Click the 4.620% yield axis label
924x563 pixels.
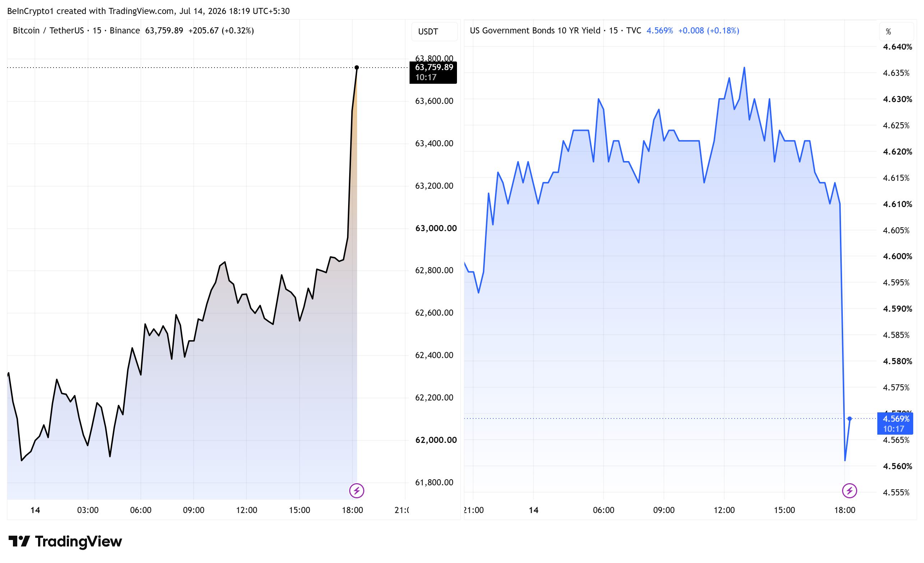pos(897,152)
